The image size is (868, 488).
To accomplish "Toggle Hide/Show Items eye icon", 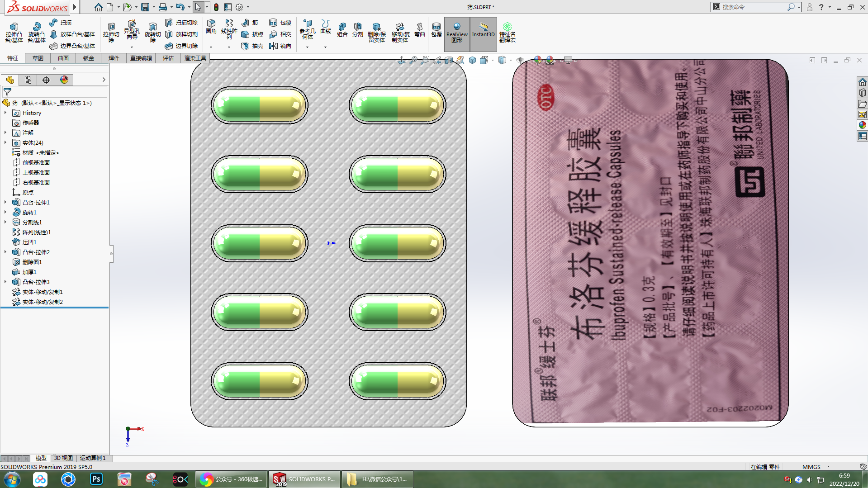I will tap(520, 60).
